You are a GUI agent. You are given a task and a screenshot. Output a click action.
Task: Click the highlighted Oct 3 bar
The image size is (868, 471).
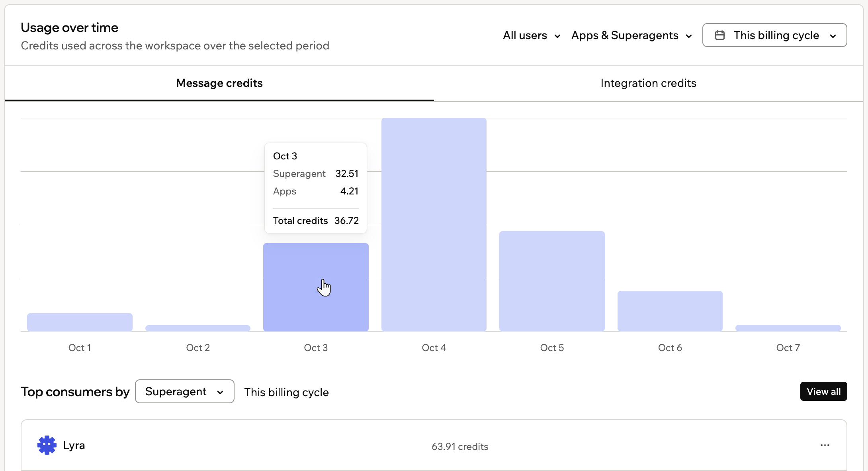coord(316,287)
